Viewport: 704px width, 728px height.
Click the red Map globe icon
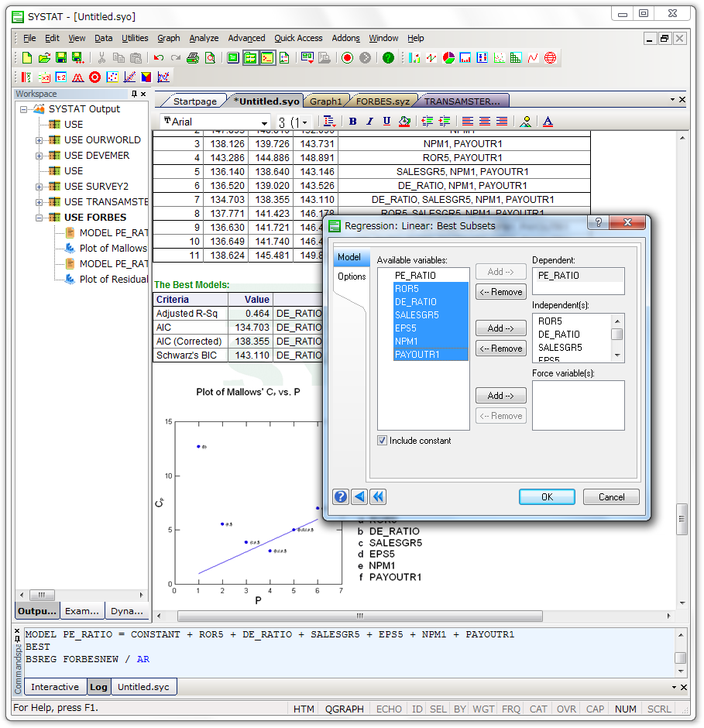pos(551,57)
